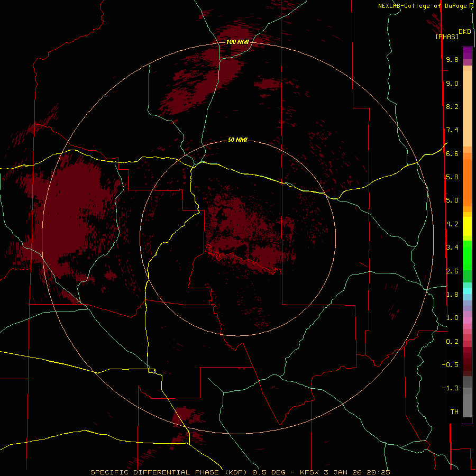Click the 0.2 scale value
Viewport: 476px width, 476px height.
452,342
